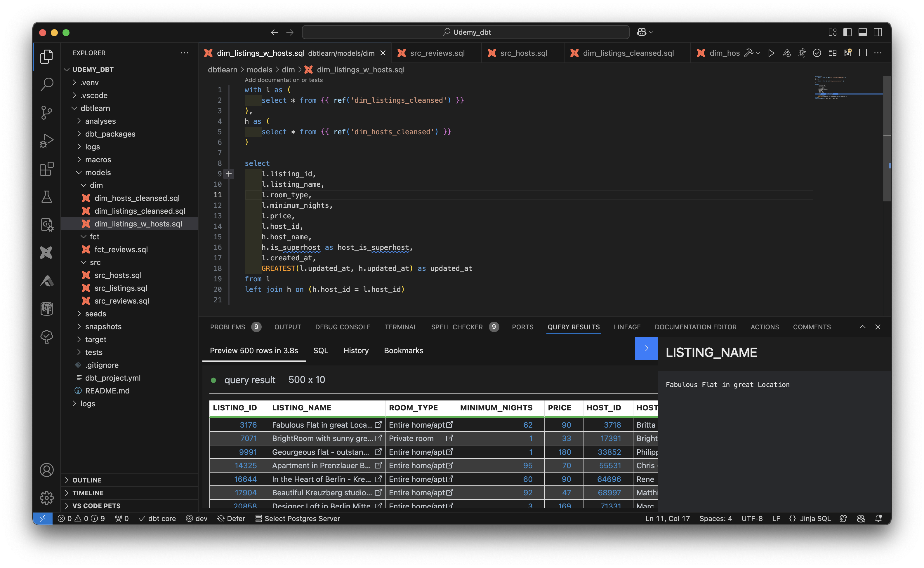Open the Search view in activity bar
Image resolution: width=924 pixels, height=568 pixels.
point(47,84)
